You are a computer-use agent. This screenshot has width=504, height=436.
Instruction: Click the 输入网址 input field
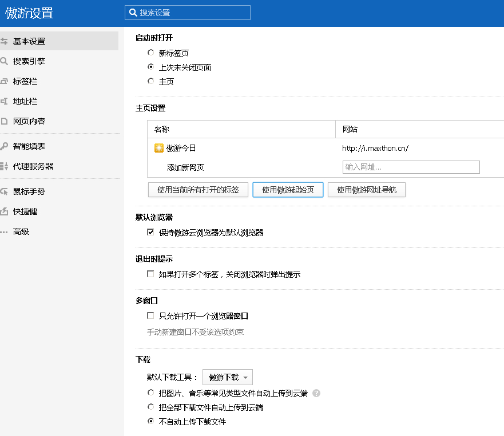[411, 167]
